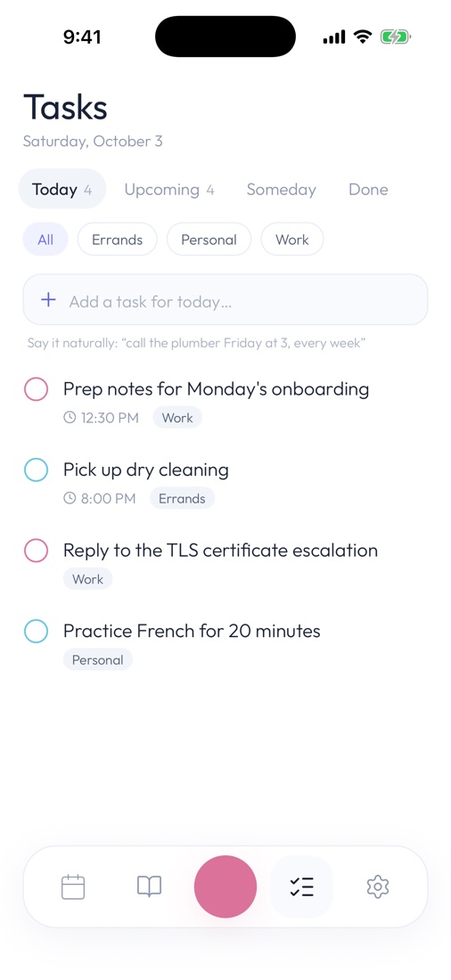
Task: Mark Pick up dry cleaning complete
Action: click(x=37, y=470)
